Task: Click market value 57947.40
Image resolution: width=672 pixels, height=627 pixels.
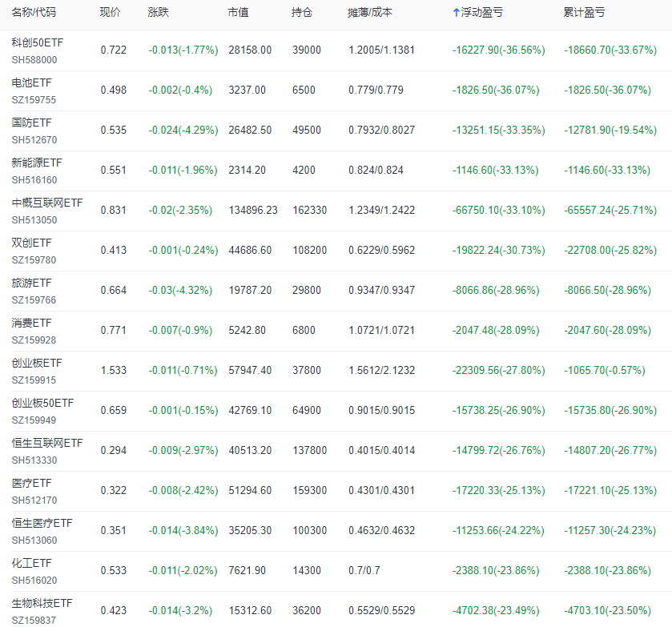Action: tap(250, 371)
